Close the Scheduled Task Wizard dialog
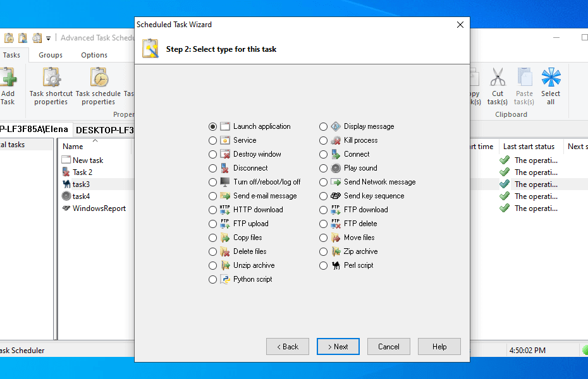588x379 pixels. (460, 25)
